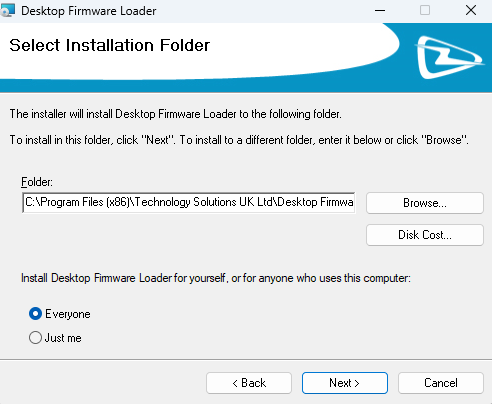Screen dimensions: 492x404
Task: Minimize the Desktop Firmware Loader window
Action: click(380, 10)
